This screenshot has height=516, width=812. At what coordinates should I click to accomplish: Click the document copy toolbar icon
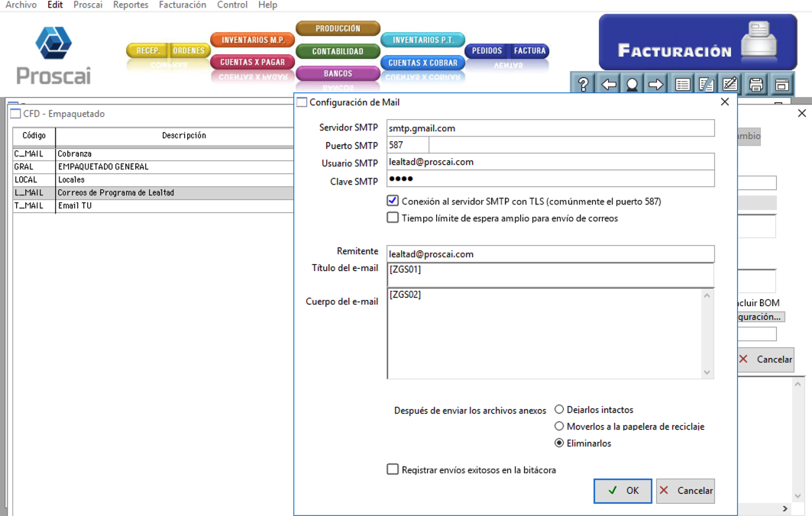[x=707, y=84]
